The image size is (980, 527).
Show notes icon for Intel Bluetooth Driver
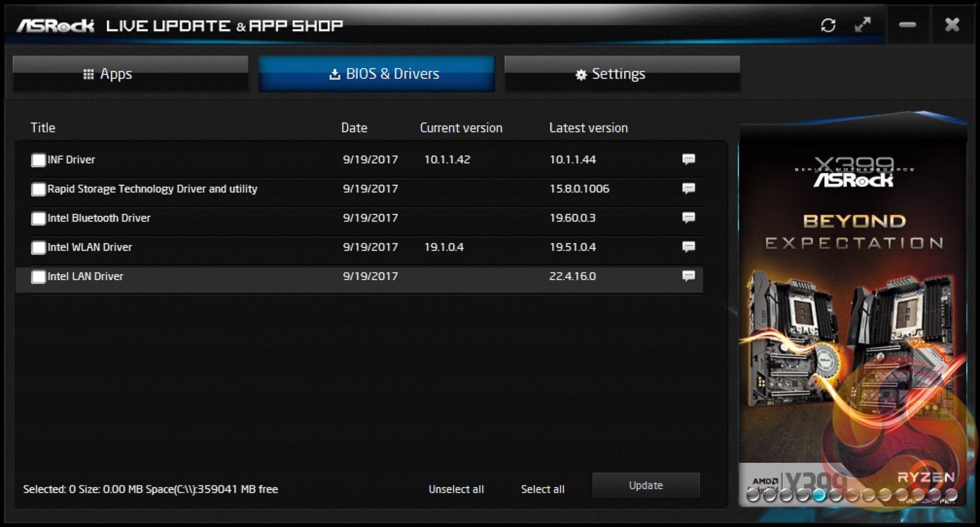click(688, 217)
